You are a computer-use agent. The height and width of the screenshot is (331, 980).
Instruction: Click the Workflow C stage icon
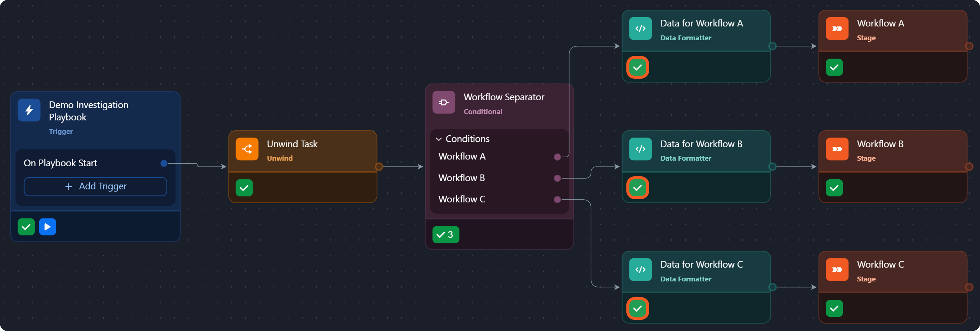837,270
